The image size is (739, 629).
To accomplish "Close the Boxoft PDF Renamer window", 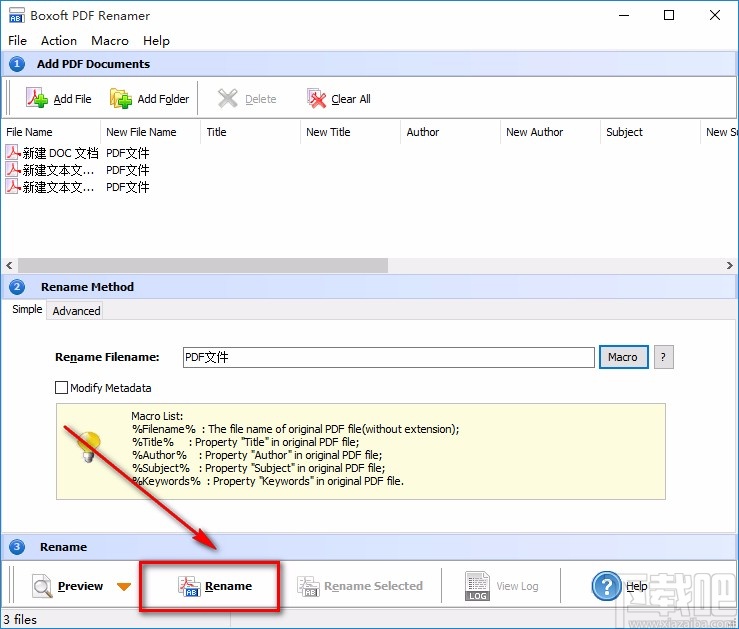I will click(714, 16).
